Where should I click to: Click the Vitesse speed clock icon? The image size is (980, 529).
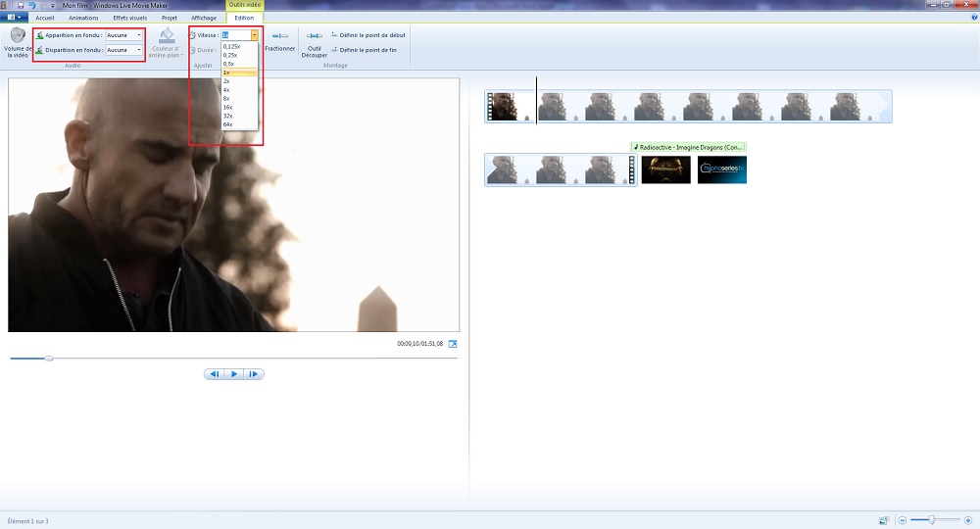(x=192, y=35)
